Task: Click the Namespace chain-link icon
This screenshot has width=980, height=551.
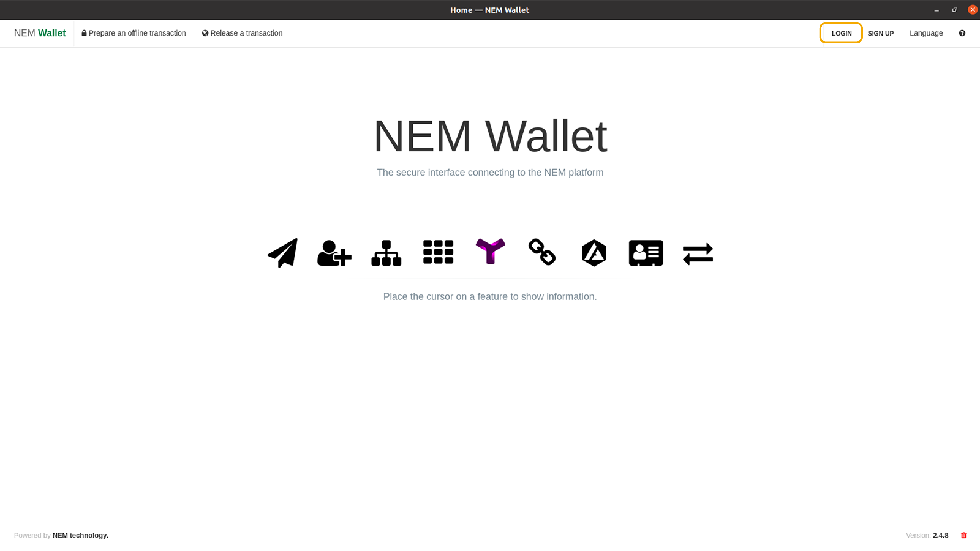Action: pos(542,252)
